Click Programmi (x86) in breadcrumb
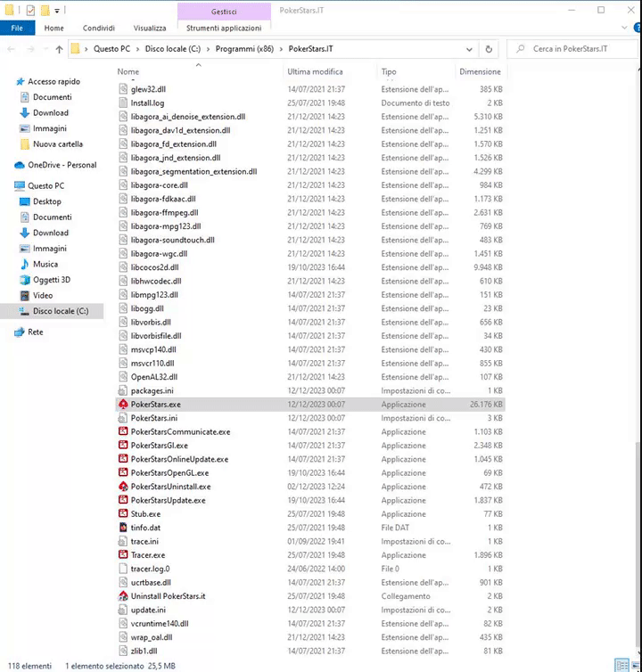 pyautogui.click(x=244, y=49)
